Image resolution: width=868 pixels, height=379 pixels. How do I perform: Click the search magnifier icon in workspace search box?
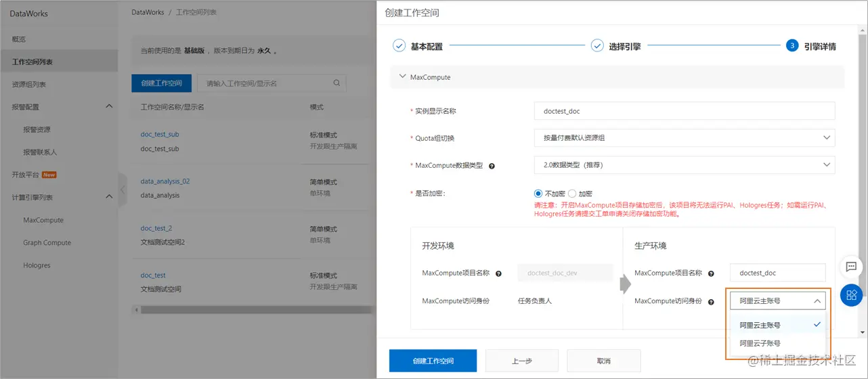[x=337, y=83]
